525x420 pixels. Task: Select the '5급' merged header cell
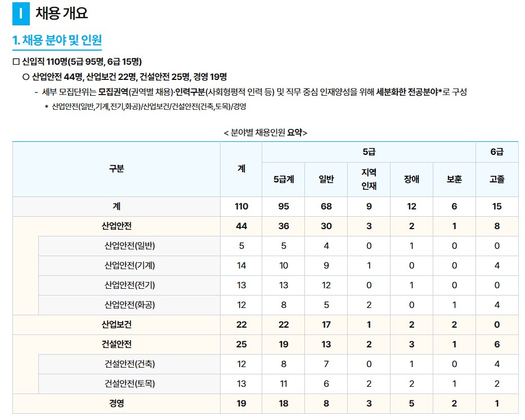click(x=369, y=151)
